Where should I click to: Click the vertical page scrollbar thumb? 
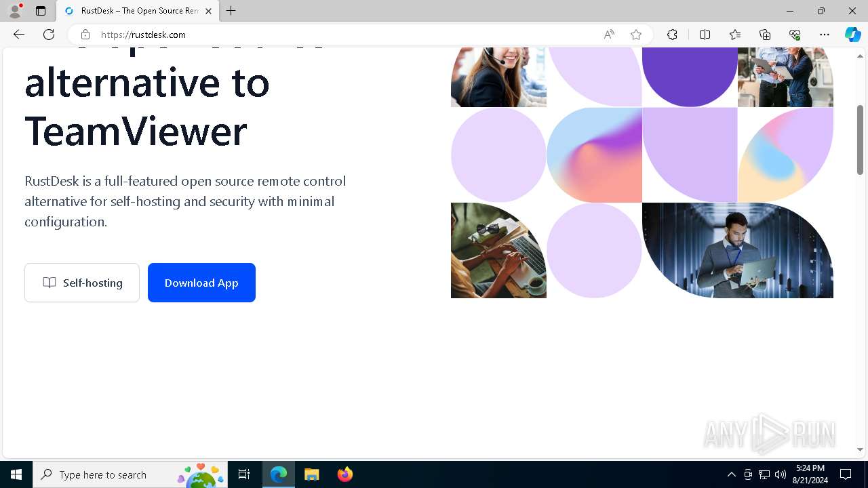point(860,140)
